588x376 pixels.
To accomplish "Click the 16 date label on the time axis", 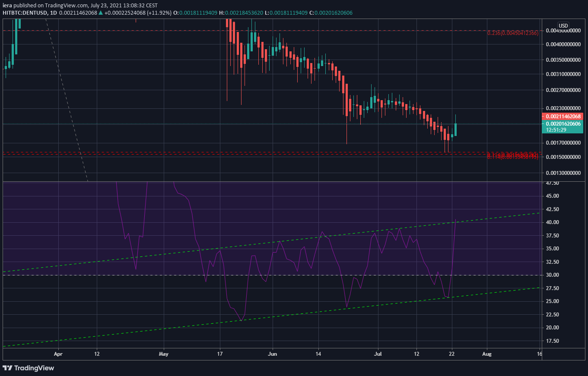I will [x=540, y=354].
